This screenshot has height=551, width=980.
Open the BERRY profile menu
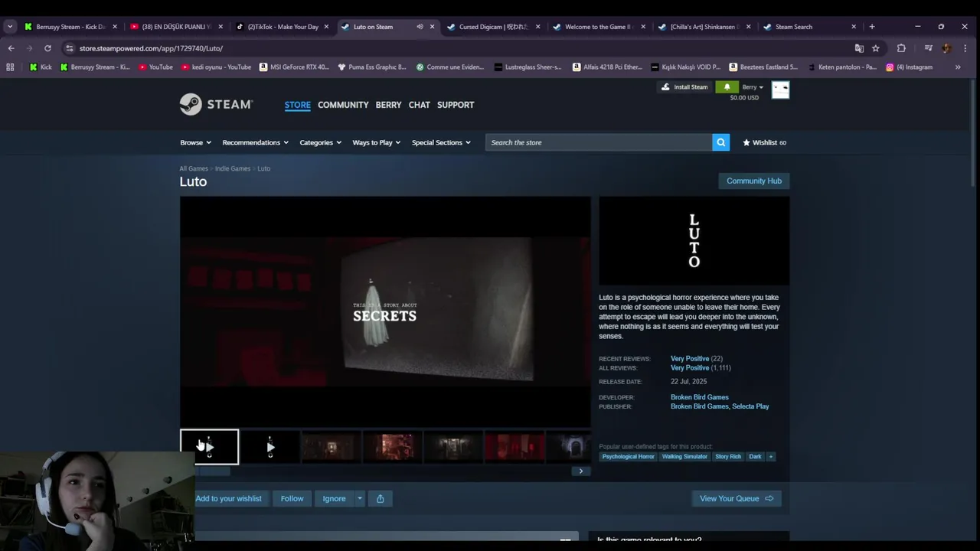click(x=388, y=105)
